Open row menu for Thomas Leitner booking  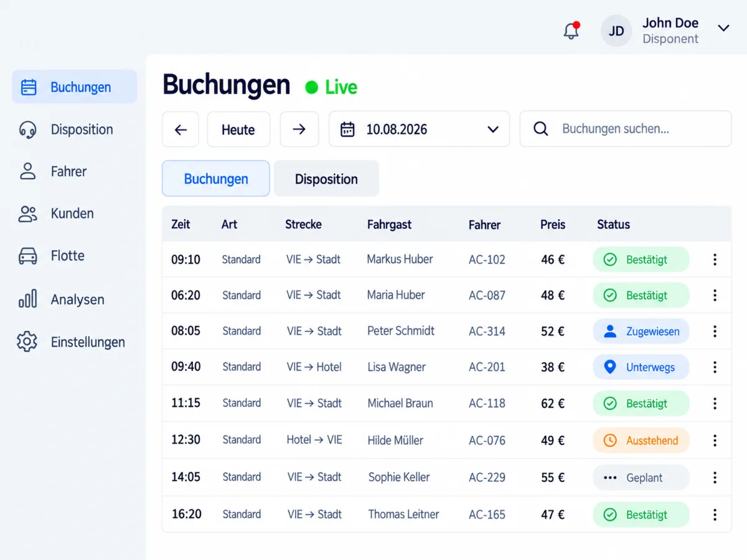click(715, 515)
